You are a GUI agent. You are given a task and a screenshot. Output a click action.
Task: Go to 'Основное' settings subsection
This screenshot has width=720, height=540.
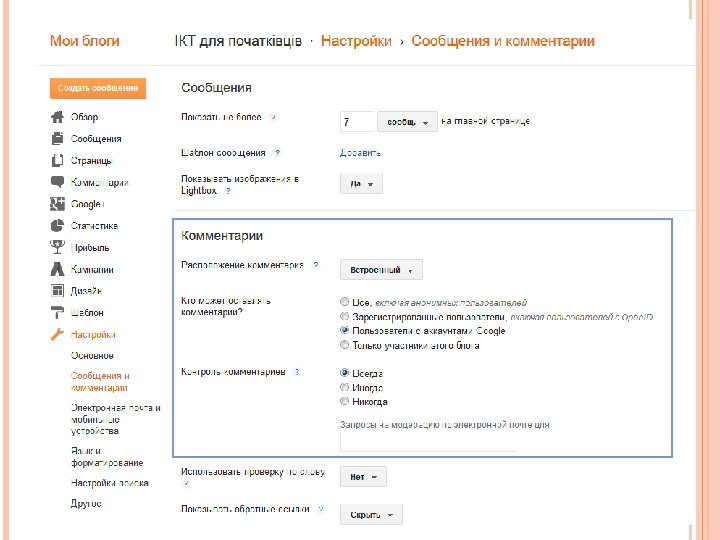92,356
